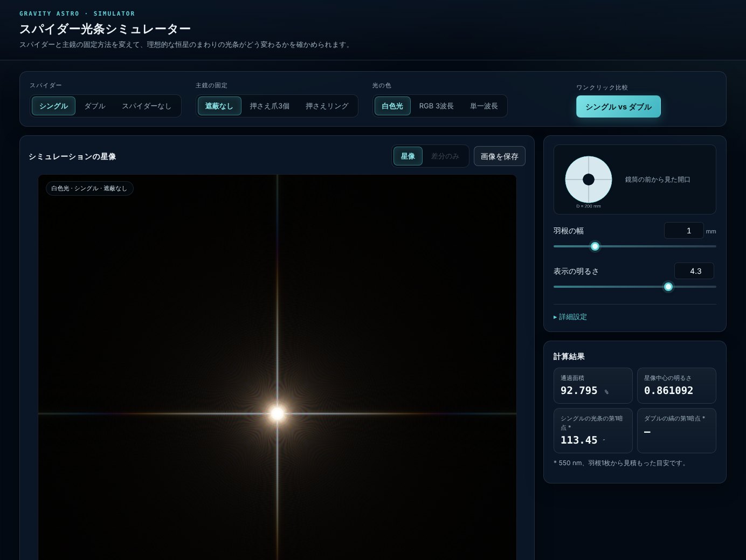Choose 押さえ爪3個 mirror fixing
Screen dimensions: 746x560
[270, 106]
